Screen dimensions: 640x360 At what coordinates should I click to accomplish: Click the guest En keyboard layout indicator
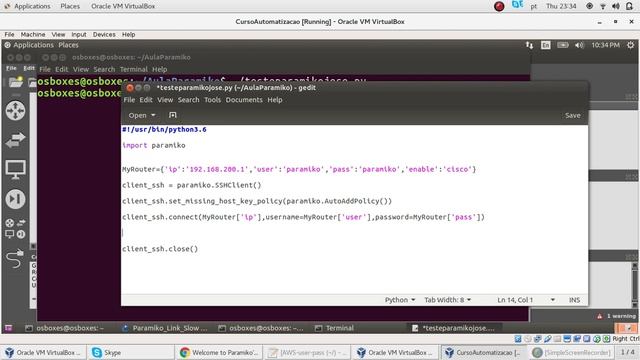546,45
